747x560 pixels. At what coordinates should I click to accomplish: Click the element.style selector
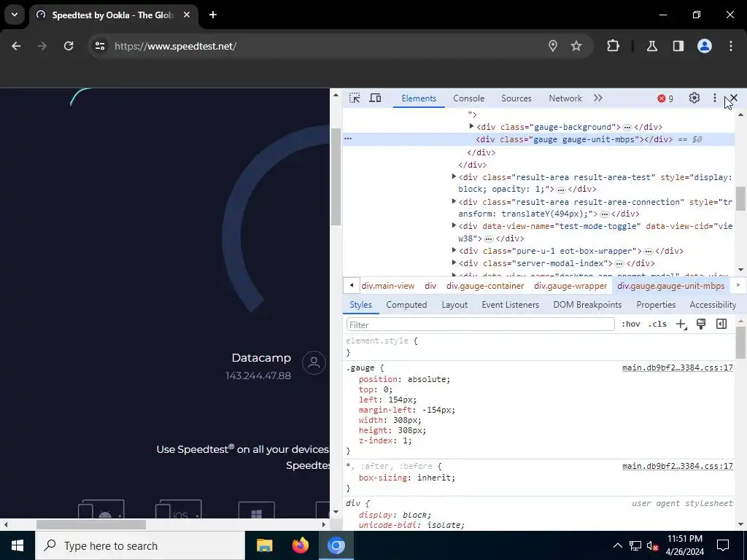pyautogui.click(x=377, y=341)
